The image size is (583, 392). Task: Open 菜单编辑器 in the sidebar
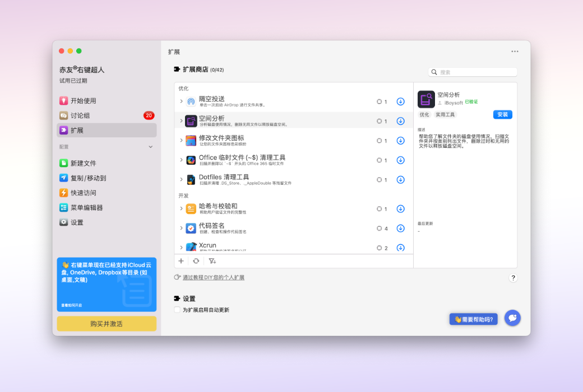(107, 208)
